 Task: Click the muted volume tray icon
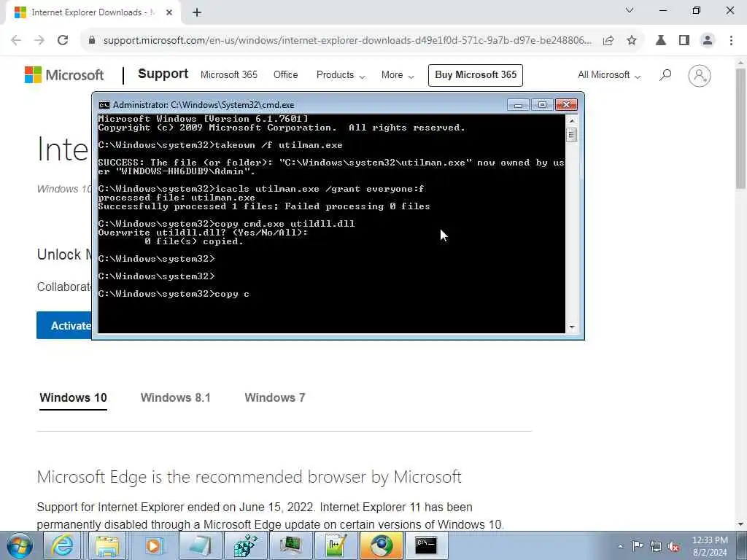pos(673,546)
